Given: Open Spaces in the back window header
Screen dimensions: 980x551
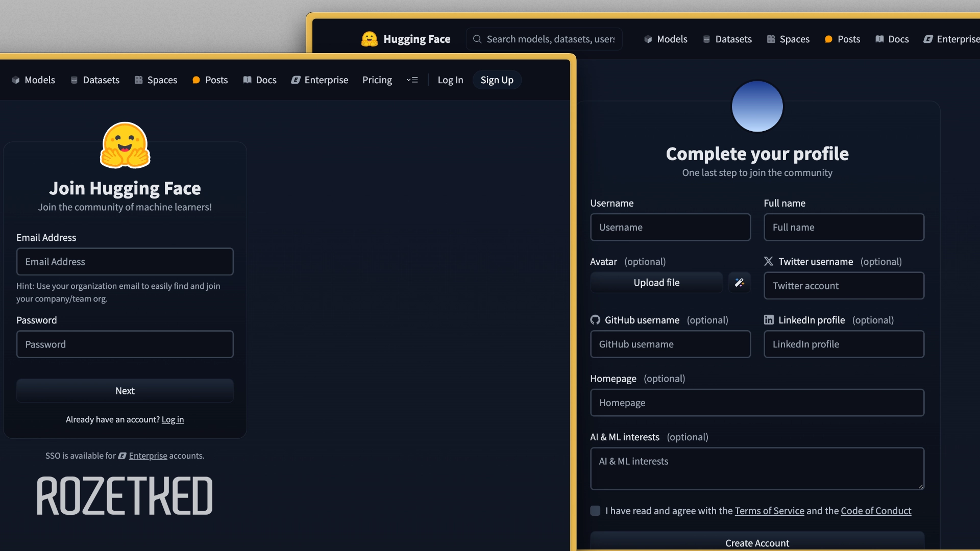Looking at the screenshot, I should tap(788, 39).
